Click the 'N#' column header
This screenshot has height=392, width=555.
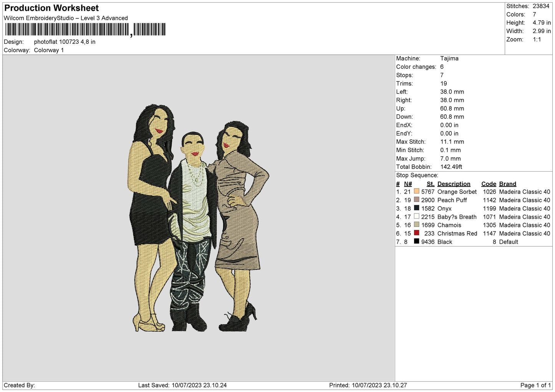pyautogui.click(x=408, y=184)
